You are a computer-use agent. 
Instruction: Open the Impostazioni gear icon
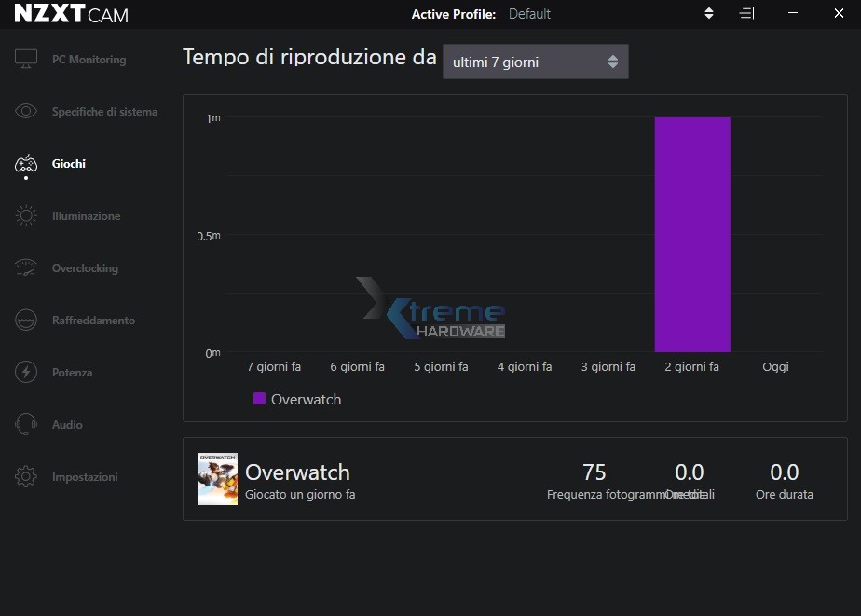pos(26,477)
